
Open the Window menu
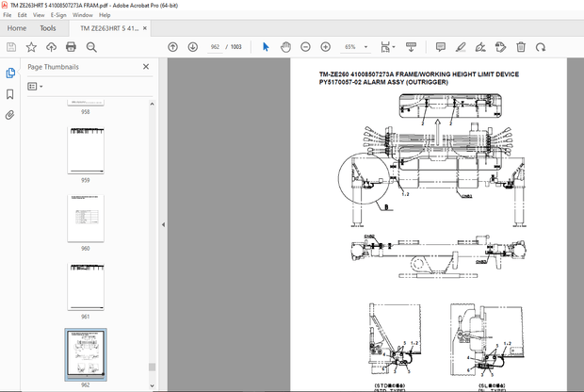pyautogui.click(x=82, y=15)
